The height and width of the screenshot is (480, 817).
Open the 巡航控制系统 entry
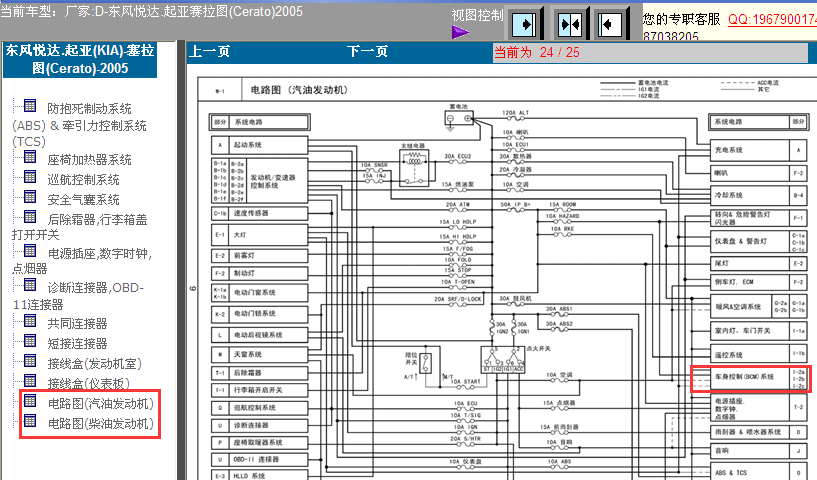tap(83, 180)
